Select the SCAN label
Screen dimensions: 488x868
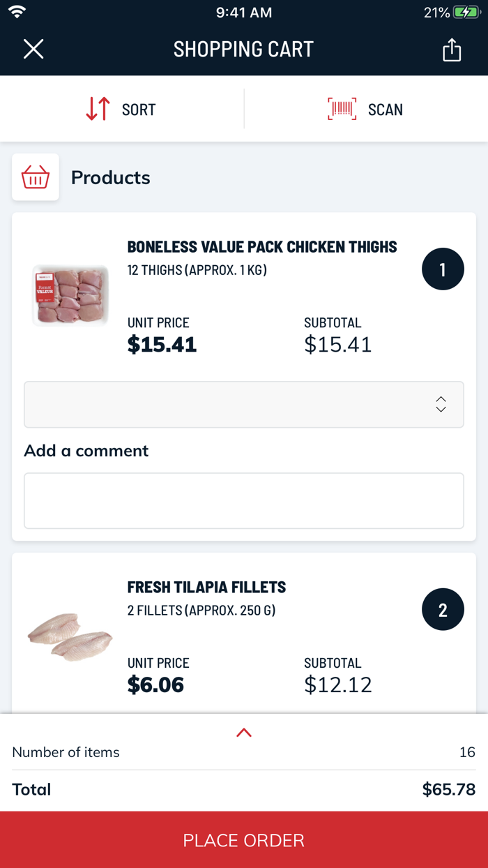pos(386,110)
